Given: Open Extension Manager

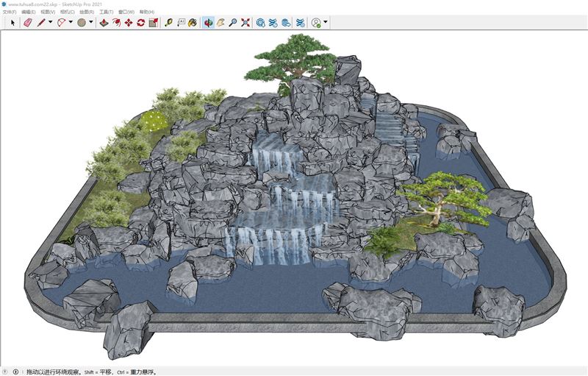Looking at the screenshot, I should tap(301, 23).
